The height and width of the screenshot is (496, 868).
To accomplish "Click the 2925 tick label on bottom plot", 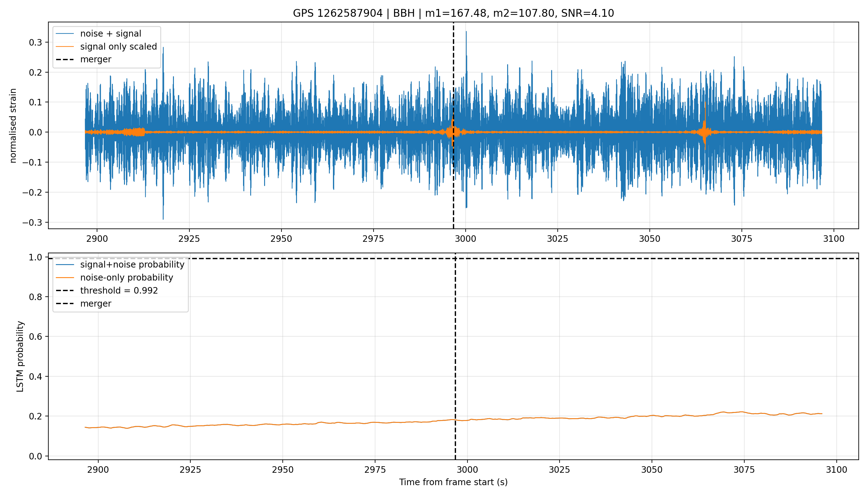I will [x=190, y=470].
